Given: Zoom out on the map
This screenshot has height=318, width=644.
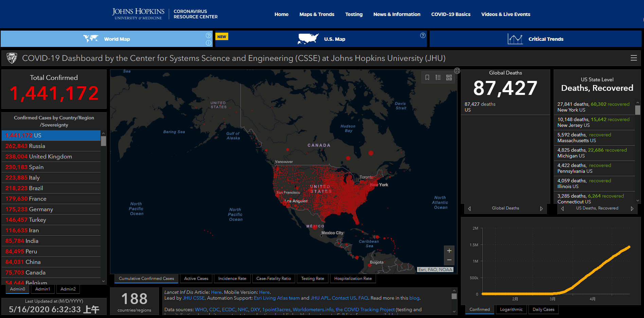Looking at the screenshot, I should tap(449, 260).
